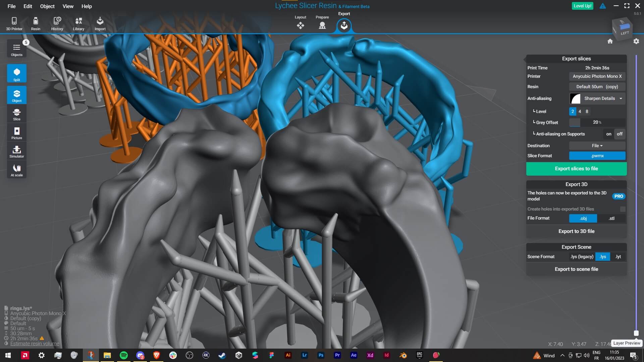This screenshot has height=362, width=644.
Task: Click Estimate resin volume link
Action: pyautogui.click(x=35, y=344)
